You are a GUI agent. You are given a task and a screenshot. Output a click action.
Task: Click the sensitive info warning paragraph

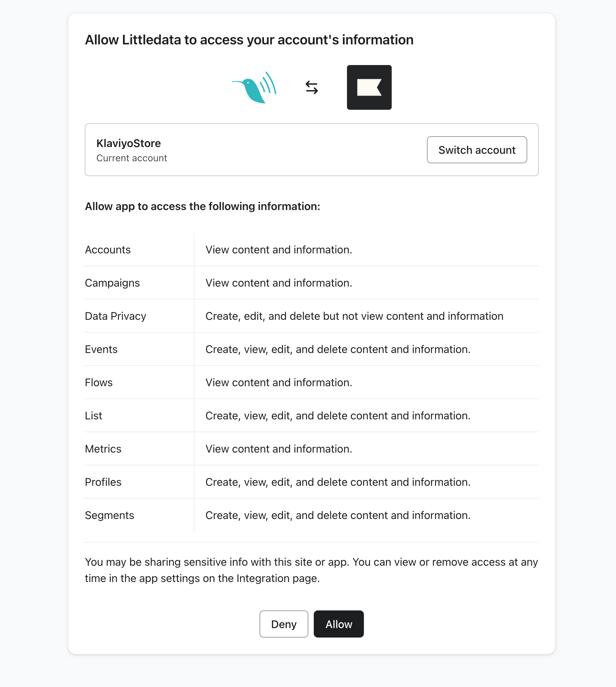point(311,570)
